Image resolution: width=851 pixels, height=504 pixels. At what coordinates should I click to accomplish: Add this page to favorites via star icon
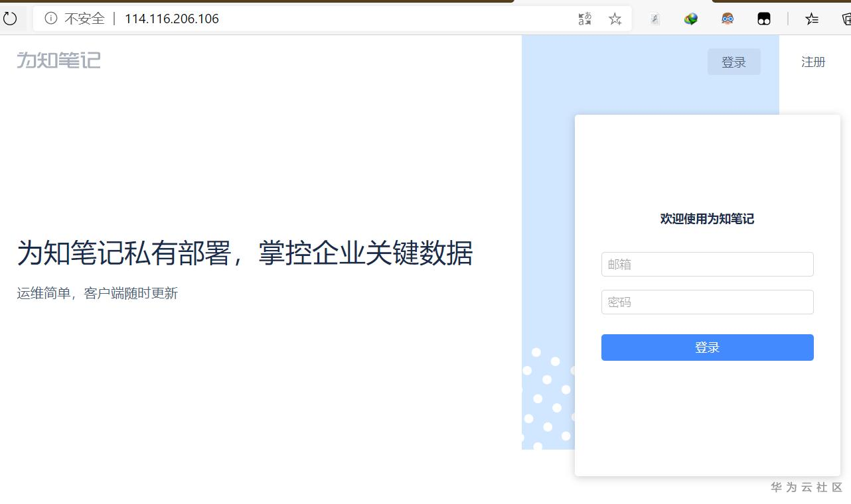(x=615, y=19)
